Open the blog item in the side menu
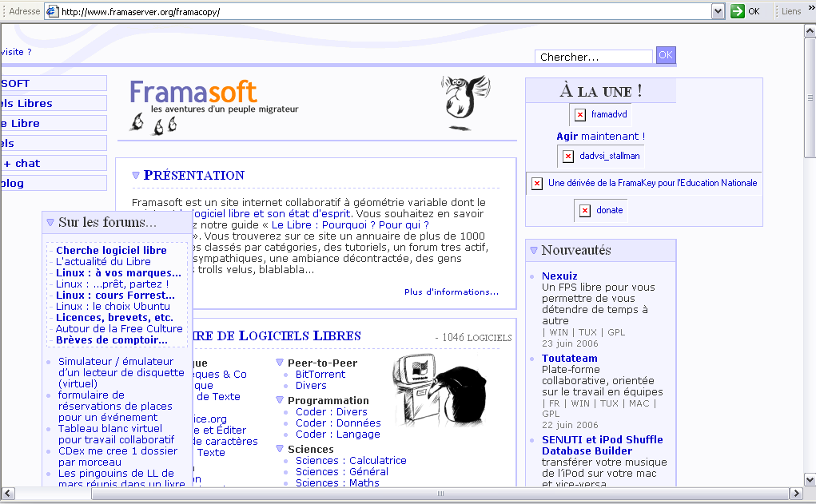Image resolution: width=816 pixels, height=504 pixels. pos(54,183)
